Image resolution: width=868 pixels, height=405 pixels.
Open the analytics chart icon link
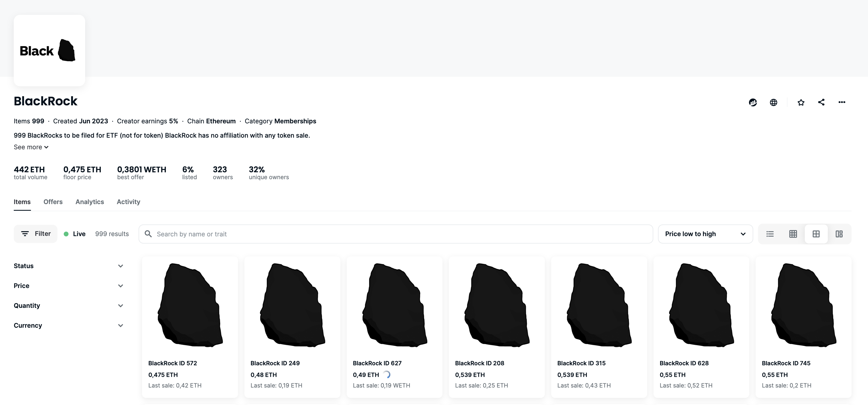click(x=753, y=102)
